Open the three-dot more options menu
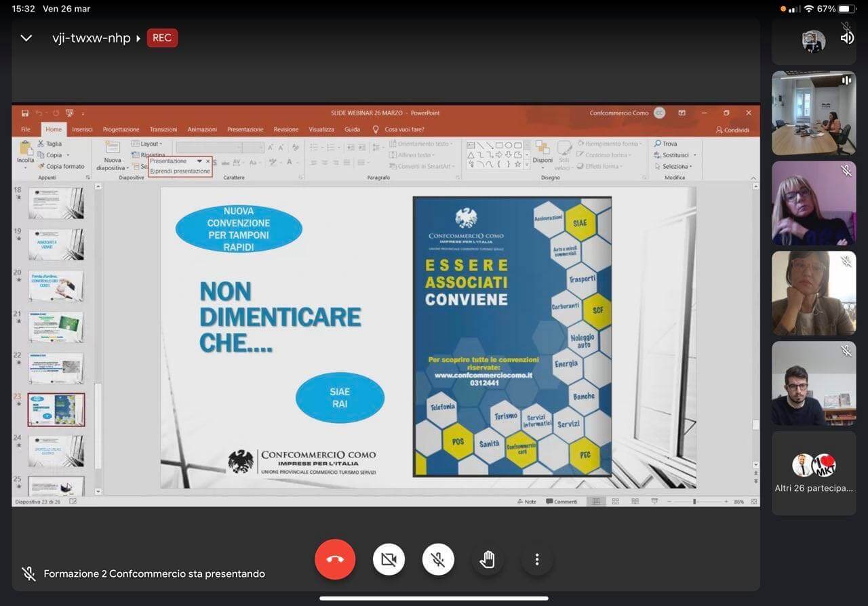The image size is (868, 606). coord(536,559)
